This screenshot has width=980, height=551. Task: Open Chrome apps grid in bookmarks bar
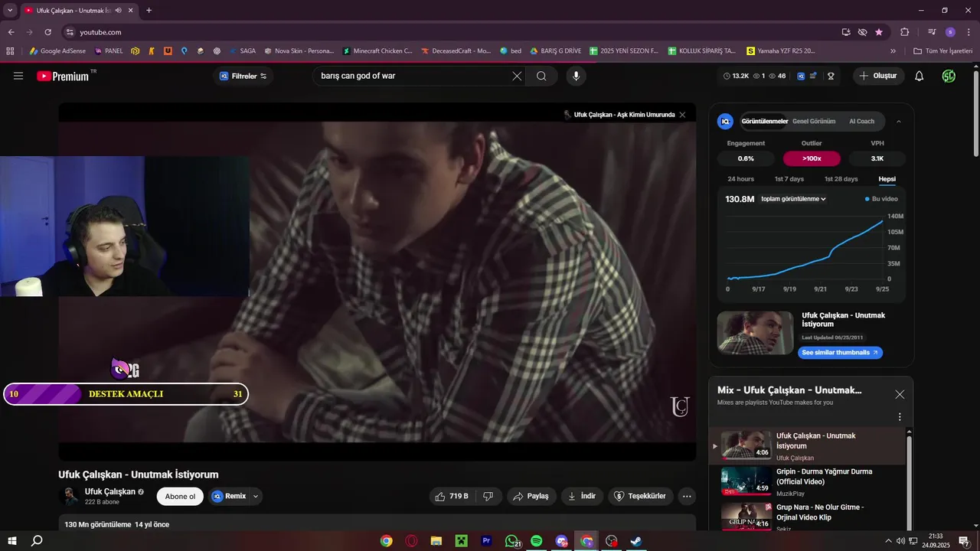[10, 51]
